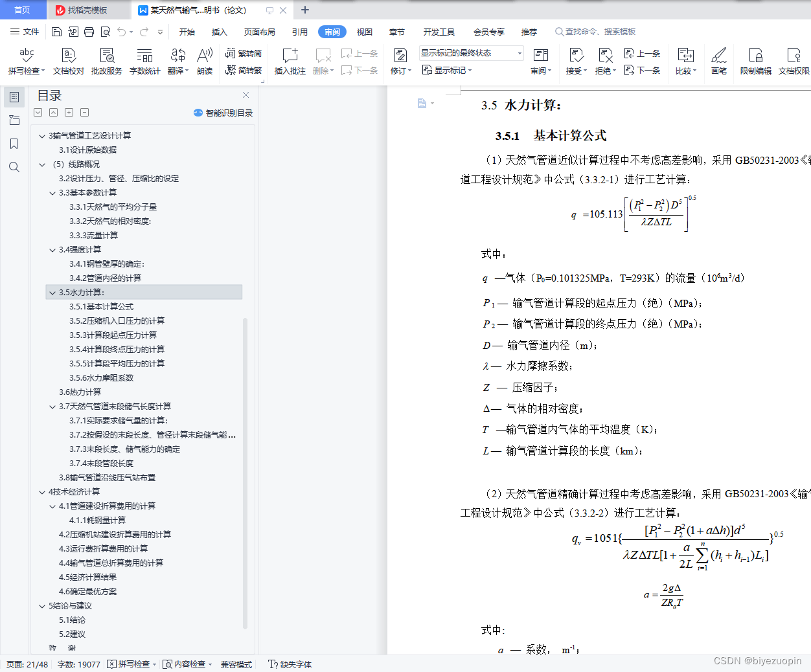Image resolution: width=811 pixels, height=672 pixels.
Task: Toggle track changes (修订)
Action: pyautogui.click(x=401, y=62)
